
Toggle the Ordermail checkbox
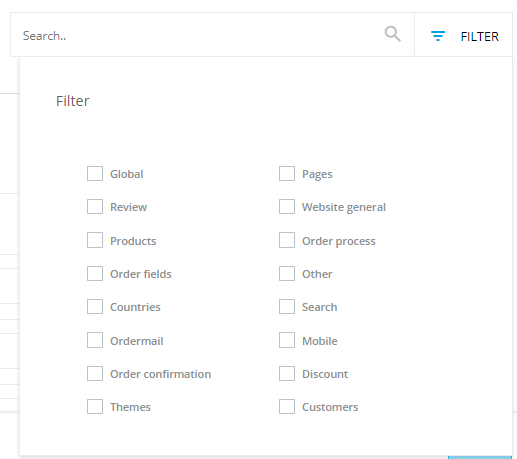(x=95, y=340)
